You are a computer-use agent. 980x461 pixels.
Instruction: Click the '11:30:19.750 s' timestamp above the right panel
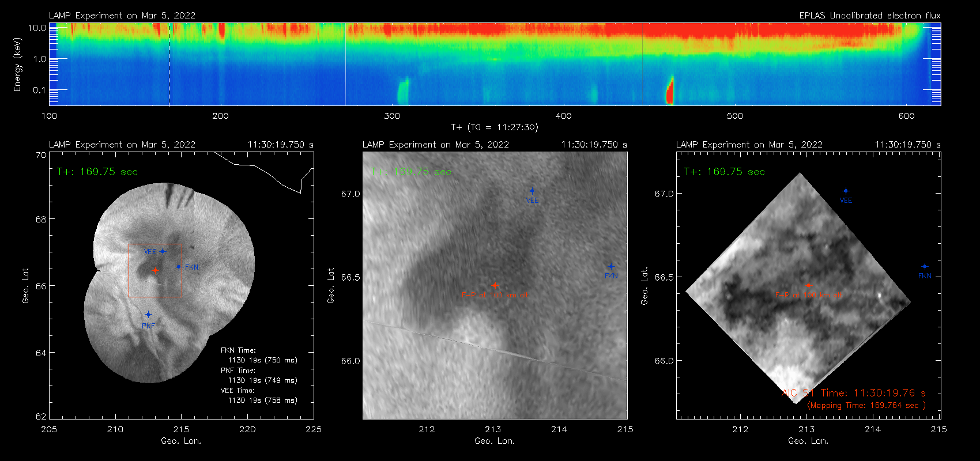tap(908, 145)
